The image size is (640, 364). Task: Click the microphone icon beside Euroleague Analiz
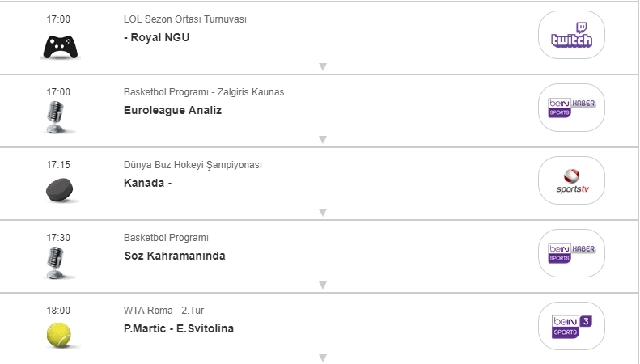tap(55, 118)
